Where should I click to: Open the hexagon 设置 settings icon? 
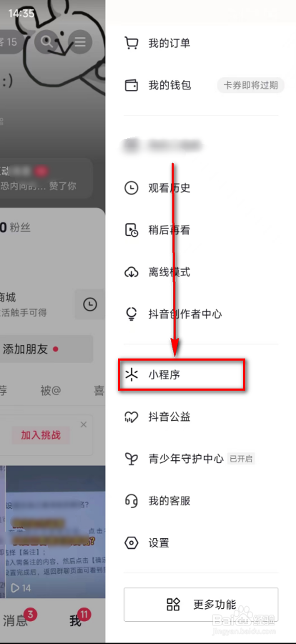point(132,543)
